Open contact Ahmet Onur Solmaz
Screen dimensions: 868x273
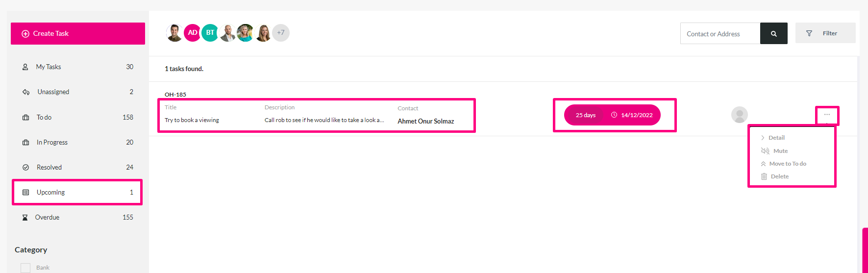point(426,121)
